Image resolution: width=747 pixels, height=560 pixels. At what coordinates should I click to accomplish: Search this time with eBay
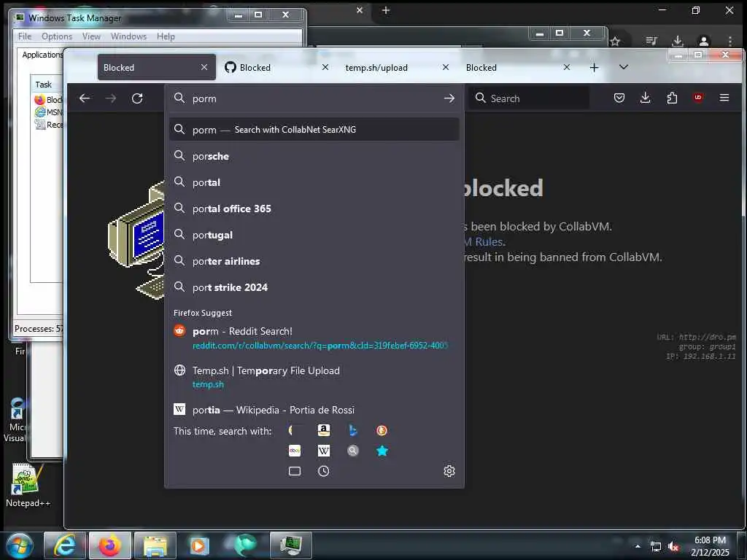[x=295, y=451]
